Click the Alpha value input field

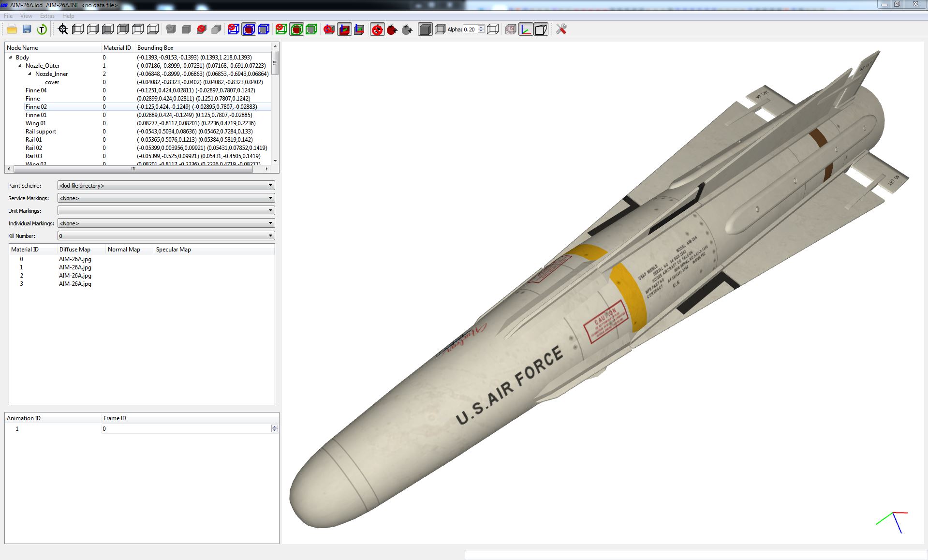click(470, 29)
